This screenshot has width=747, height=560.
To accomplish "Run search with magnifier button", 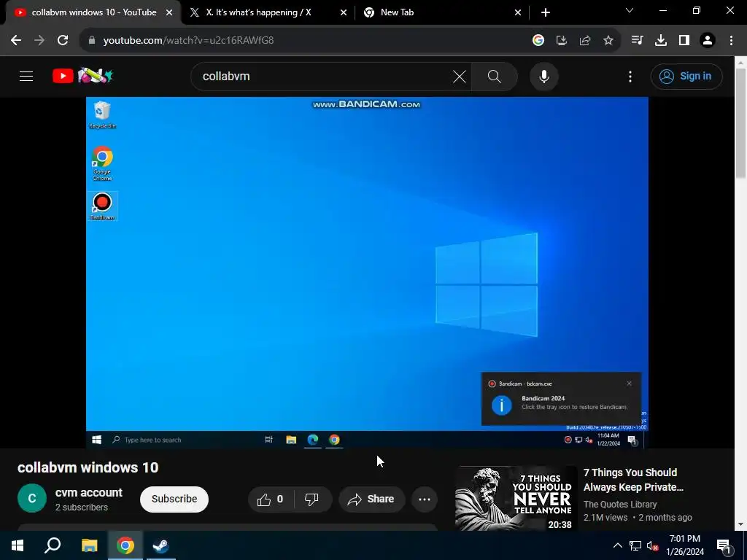I will click(x=495, y=76).
